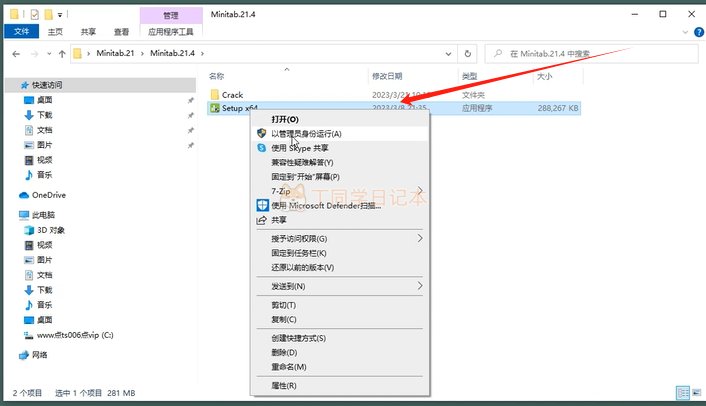
Task: Click Minitab.21 in the breadcrumb path
Action: (115, 53)
